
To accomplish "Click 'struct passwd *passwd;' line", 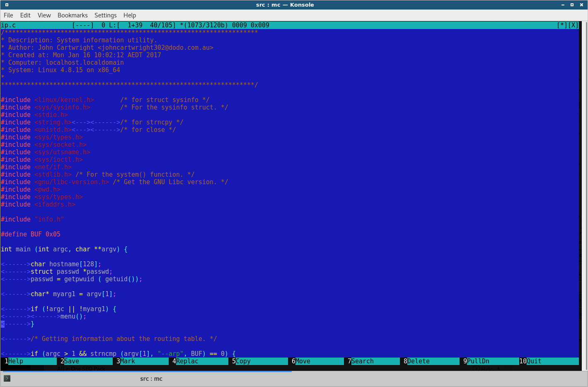I will coord(72,272).
